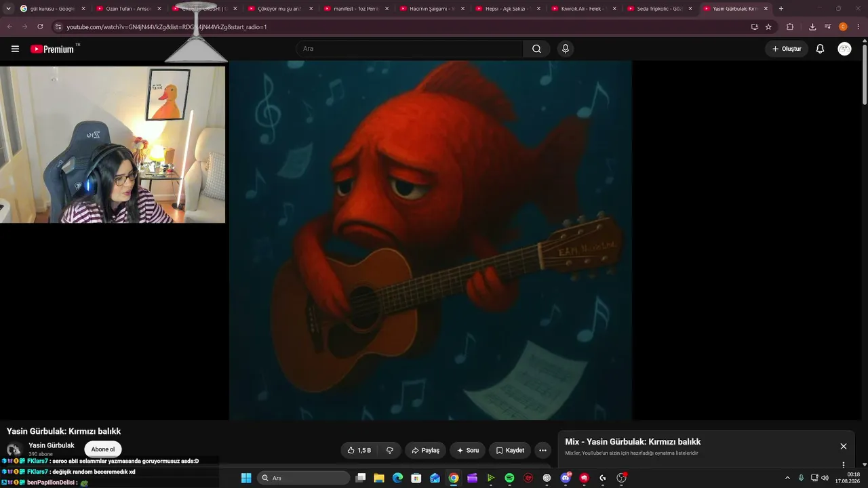Switch to the Çöküyor mu şu an tab
Viewport: 868px width, 488px height.
(279, 9)
